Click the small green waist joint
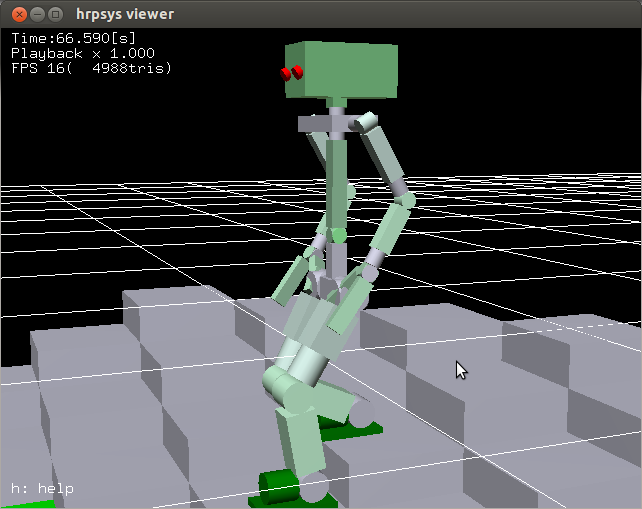The width and height of the screenshot is (642, 509). 338,236
